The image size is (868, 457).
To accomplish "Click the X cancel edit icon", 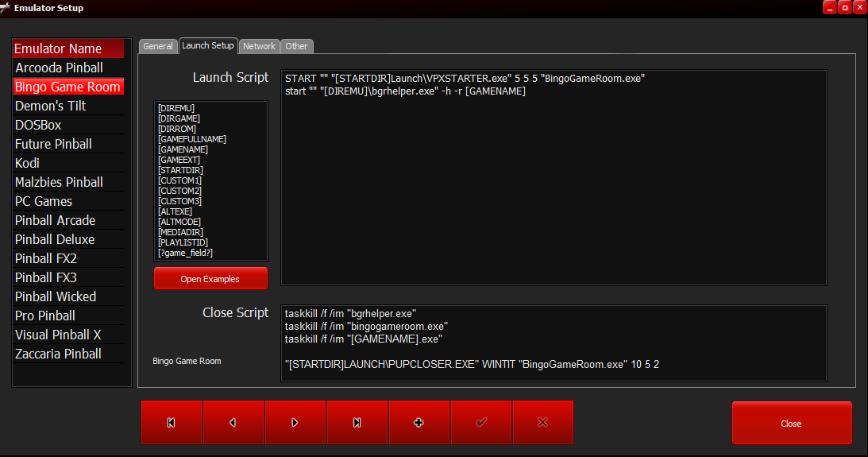I will 543,423.
